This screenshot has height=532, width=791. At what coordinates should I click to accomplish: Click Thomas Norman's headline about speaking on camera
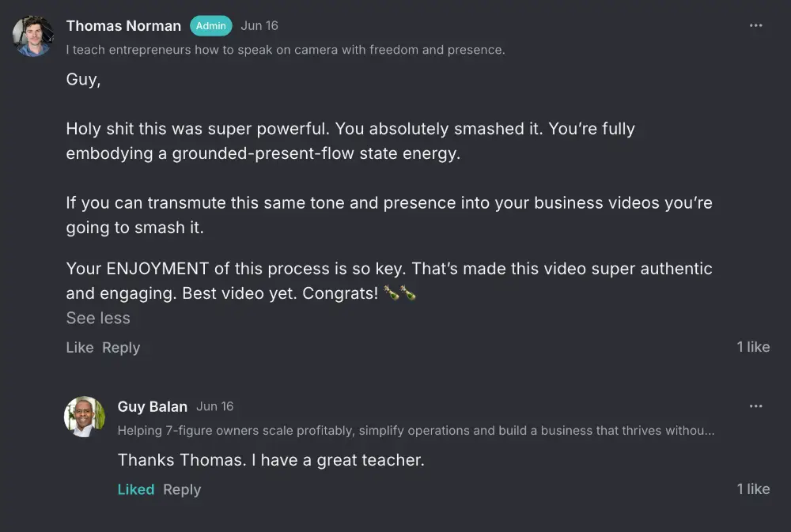(x=285, y=50)
